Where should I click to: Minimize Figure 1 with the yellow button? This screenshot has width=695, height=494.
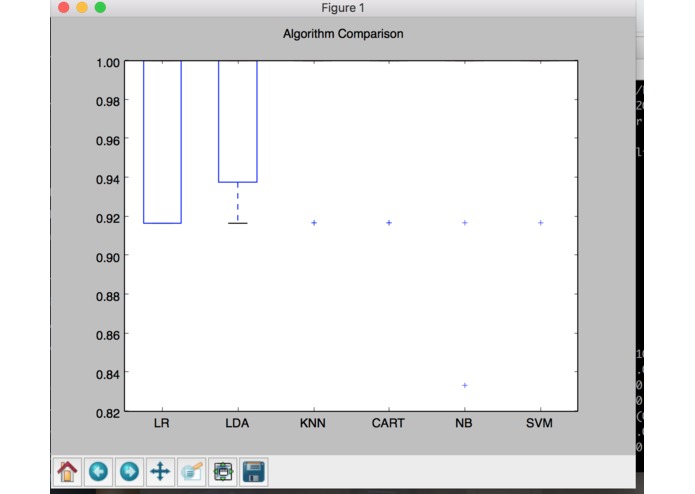point(82,8)
